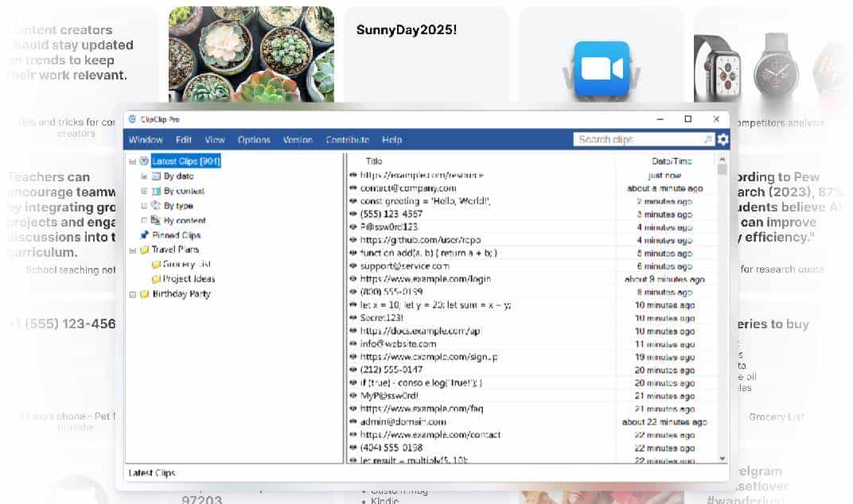Click the Birthday Party folder icon
This screenshot has width=853, height=504.
point(144,294)
